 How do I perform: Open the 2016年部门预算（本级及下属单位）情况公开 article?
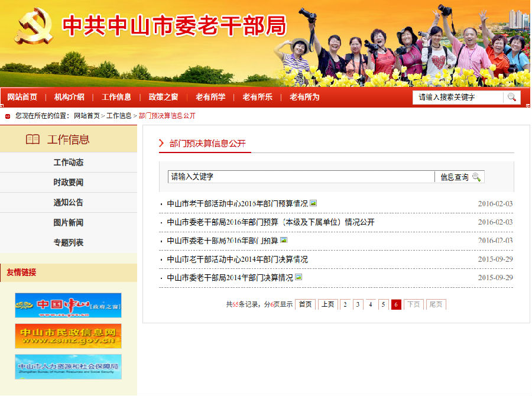[x=270, y=222]
